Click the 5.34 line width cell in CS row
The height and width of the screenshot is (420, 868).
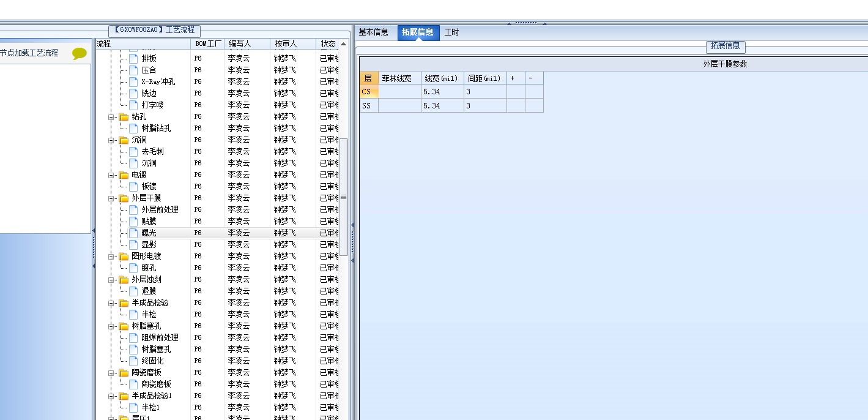pyautogui.click(x=442, y=92)
